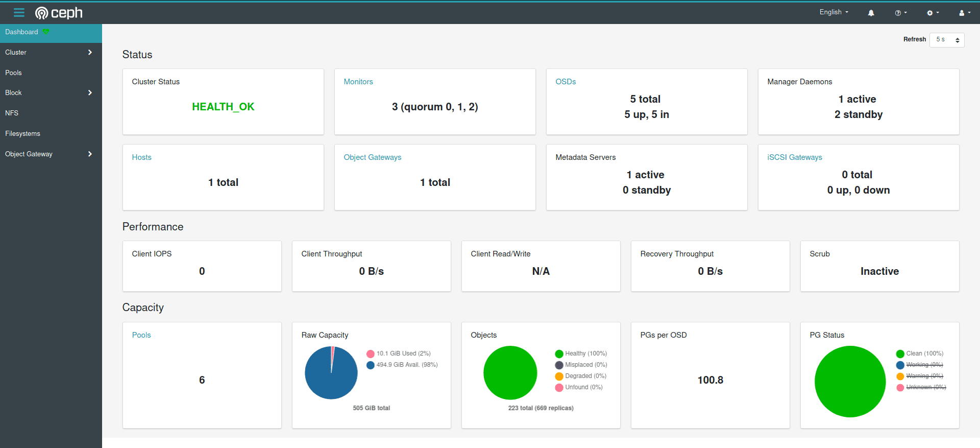Click the Ceph logo
This screenshot has height=448, width=980.
59,13
